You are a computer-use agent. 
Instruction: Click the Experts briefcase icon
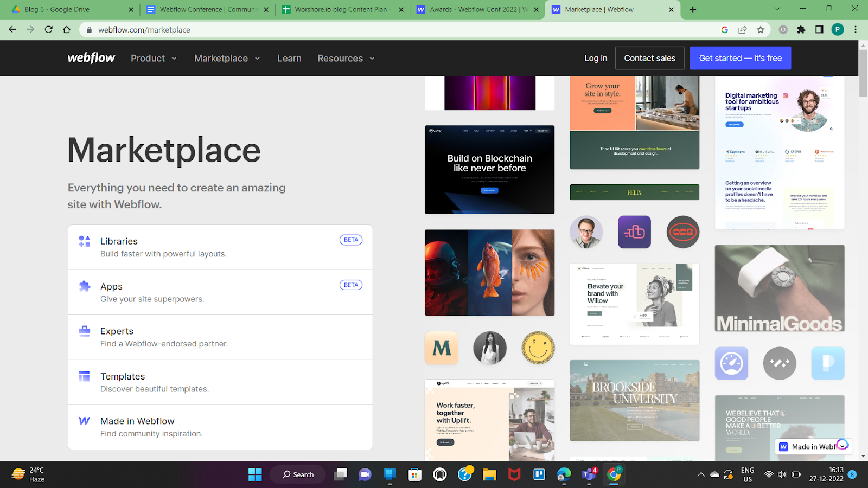pos(85,331)
